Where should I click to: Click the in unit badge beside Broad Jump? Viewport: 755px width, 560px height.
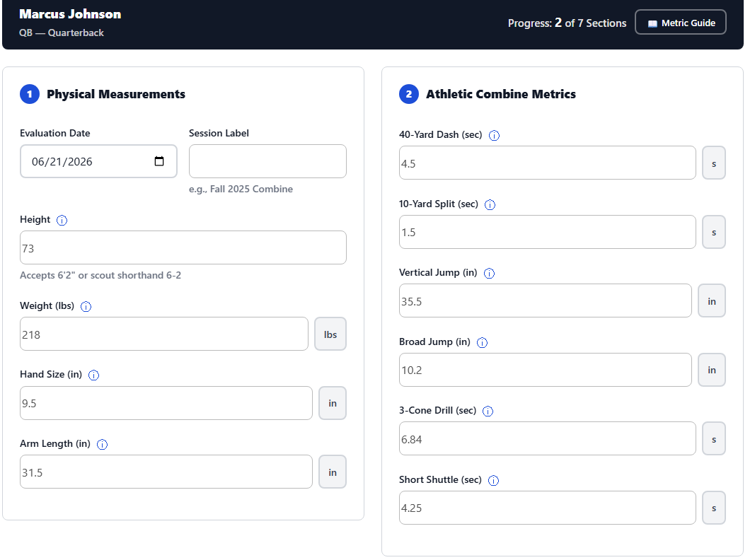(712, 370)
